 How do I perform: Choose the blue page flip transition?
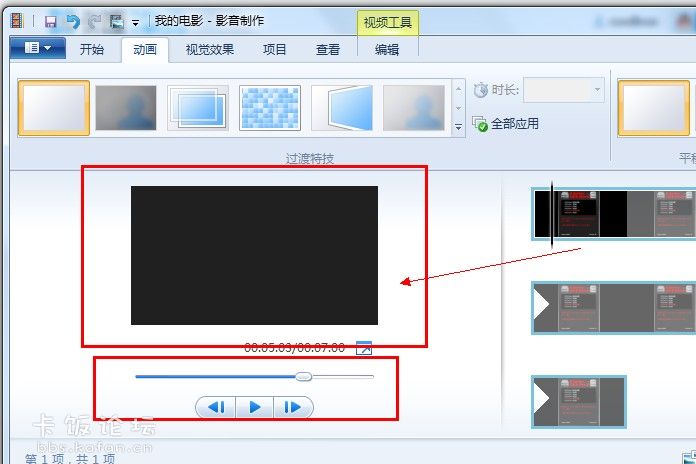pos(342,108)
